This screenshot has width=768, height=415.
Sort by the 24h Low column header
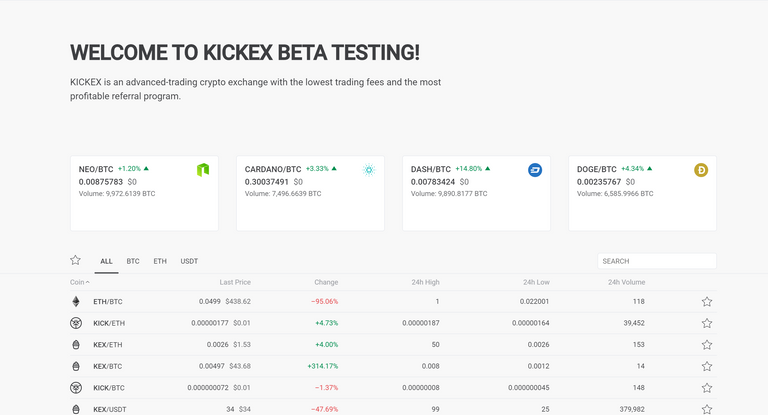pos(536,282)
